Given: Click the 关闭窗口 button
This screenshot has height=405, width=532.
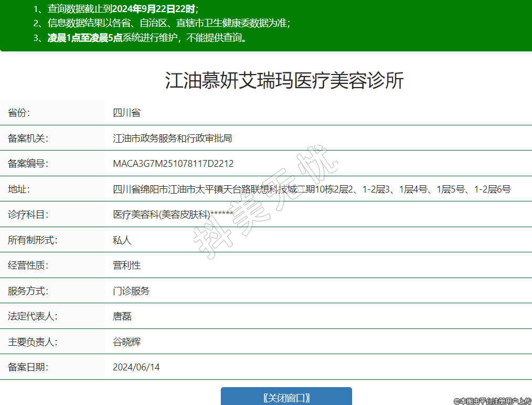Looking at the screenshot, I should coord(286,397).
